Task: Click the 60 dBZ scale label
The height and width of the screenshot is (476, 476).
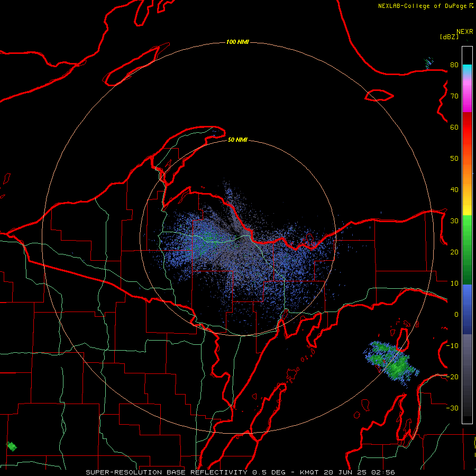Action: tap(454, 127)
